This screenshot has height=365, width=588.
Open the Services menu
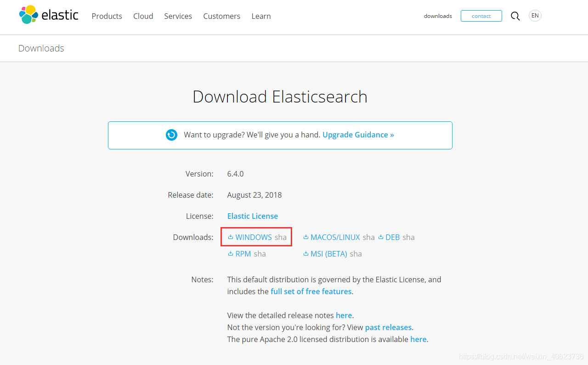(x=178, y=16)
